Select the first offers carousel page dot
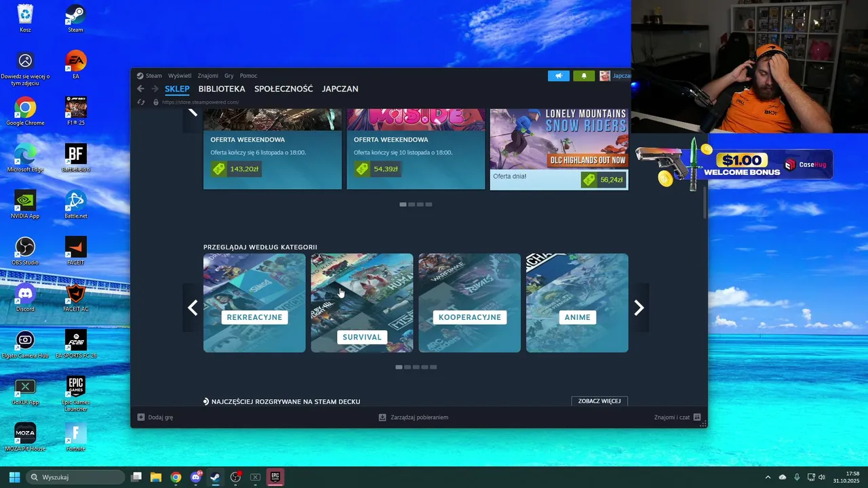The width and height of the screenshot is (868, 488). pos(403,204)
